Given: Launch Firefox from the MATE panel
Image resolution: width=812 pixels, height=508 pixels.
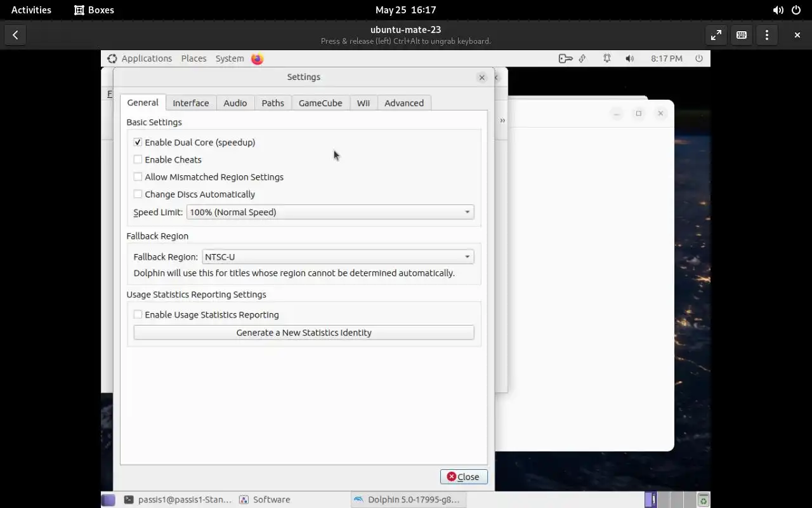Looking at the screenshot, I should [257, 58].
